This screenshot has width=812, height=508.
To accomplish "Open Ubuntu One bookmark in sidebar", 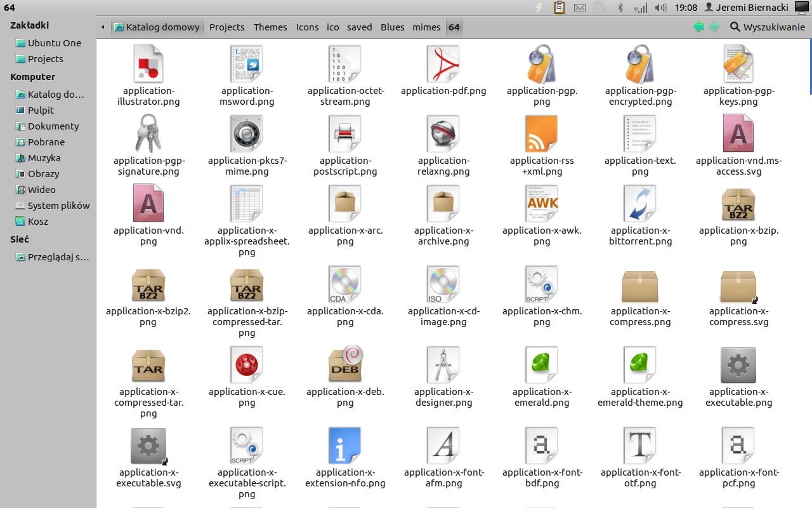I will [x=49, y=43].
